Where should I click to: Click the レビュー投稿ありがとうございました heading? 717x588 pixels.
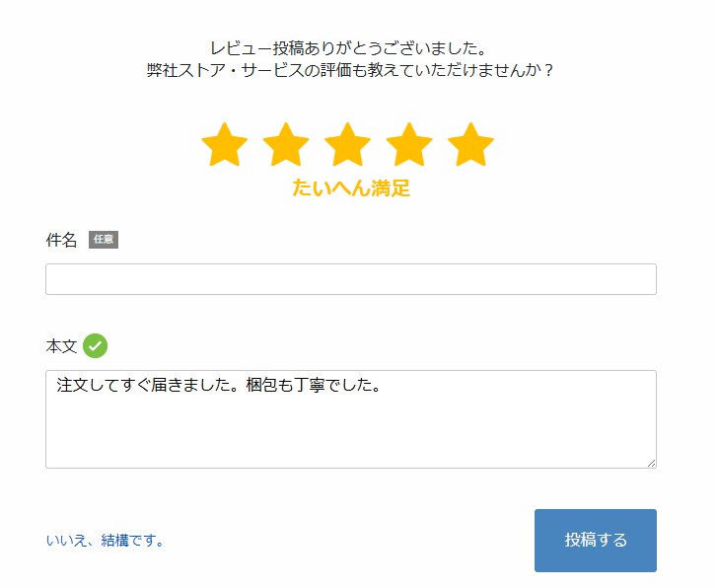(348, 48)
